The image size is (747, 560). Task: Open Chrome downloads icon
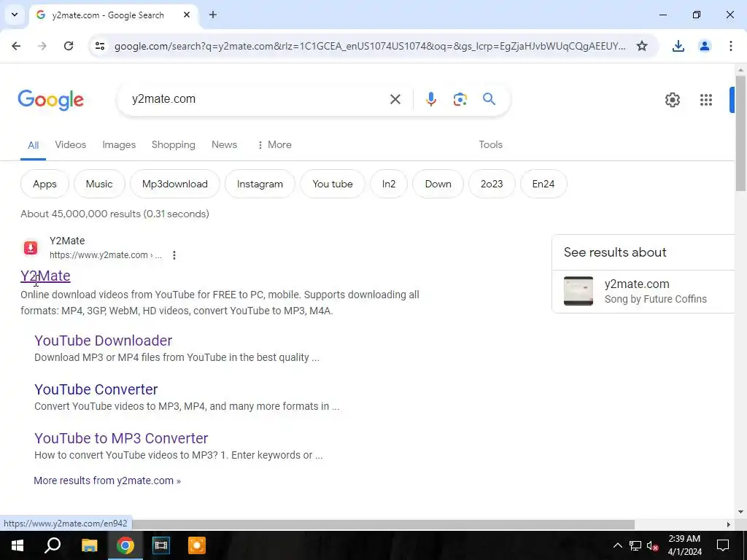[x=678, y=46]
